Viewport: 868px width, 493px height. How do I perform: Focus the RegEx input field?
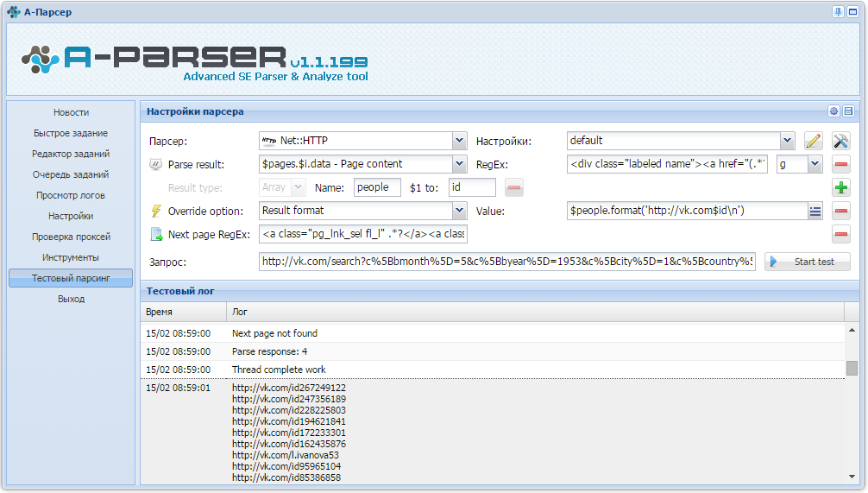[x=667, y=164]
